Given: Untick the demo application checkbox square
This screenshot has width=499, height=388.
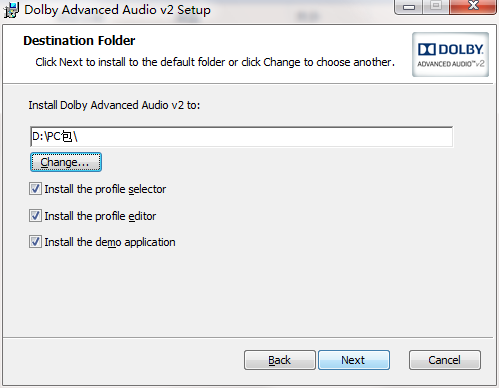Looking at the screenshot, I should pyautogui.click(x=35, y=242).
